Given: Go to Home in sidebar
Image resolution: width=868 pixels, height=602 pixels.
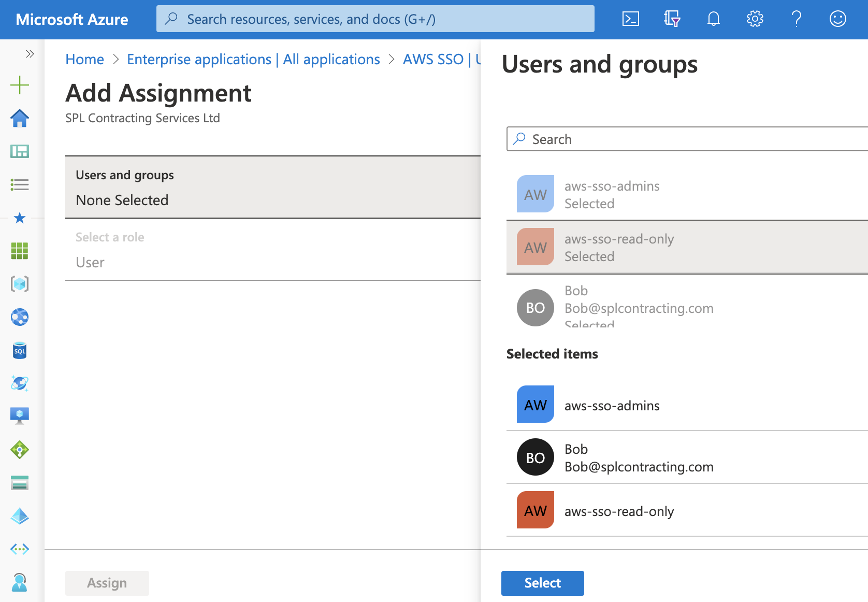Looking at the screenshot, I should [20, 118].
